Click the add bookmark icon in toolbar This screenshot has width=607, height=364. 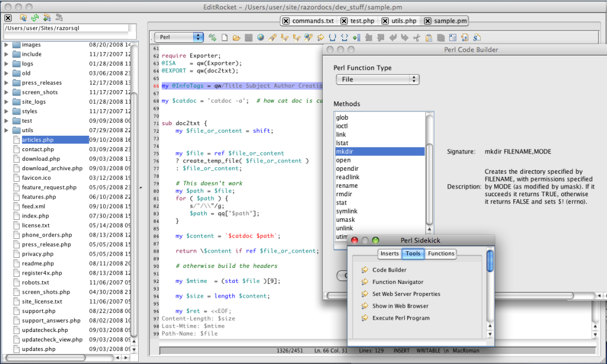(x=356, y=37)
